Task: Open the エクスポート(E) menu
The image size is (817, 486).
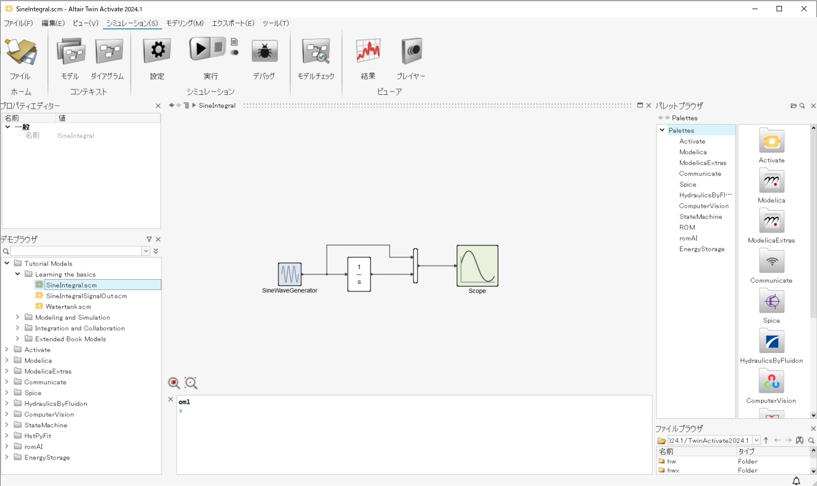Action: (x=232, y=23)
